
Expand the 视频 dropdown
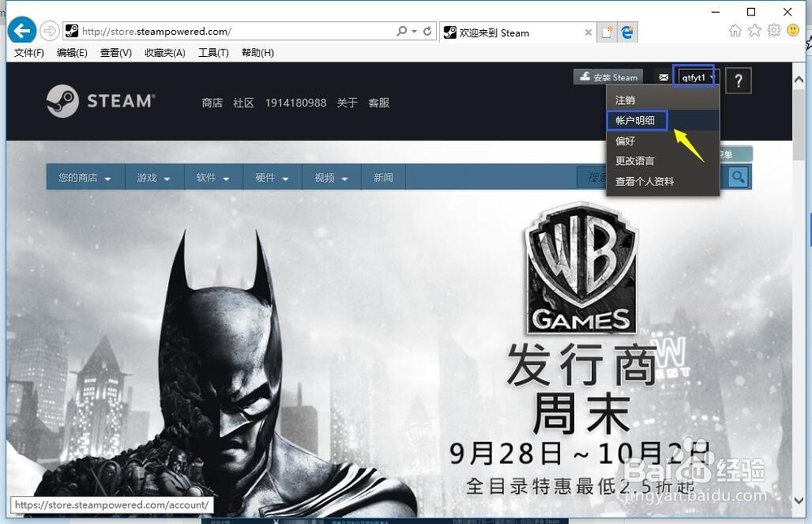pyautogui.click(x=332, y=177)
